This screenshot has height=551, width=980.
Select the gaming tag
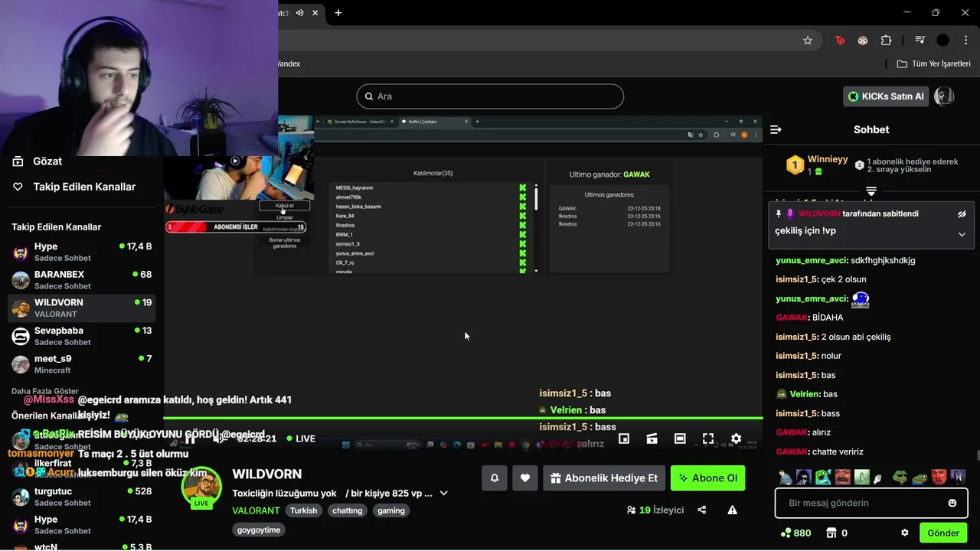click(391, 510)
